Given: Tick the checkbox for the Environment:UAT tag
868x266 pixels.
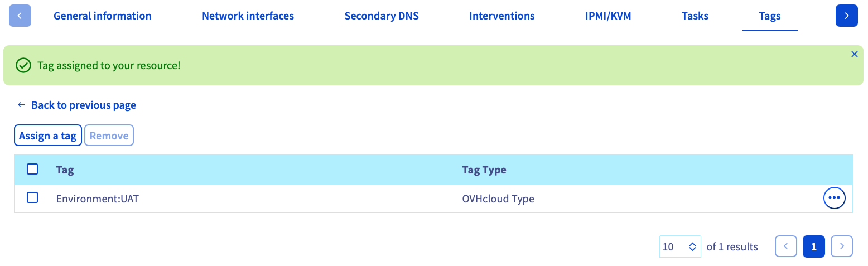Looking at the screenshot, I should [32, 197].
